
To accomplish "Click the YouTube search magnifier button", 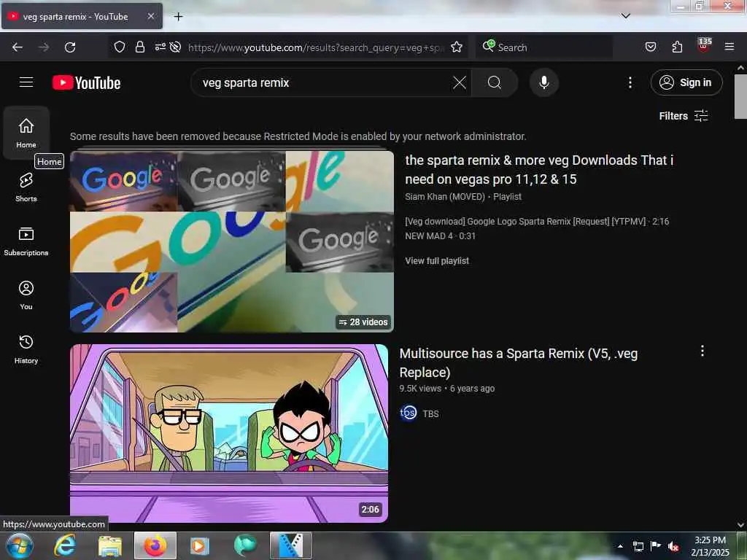I will 495,82.
